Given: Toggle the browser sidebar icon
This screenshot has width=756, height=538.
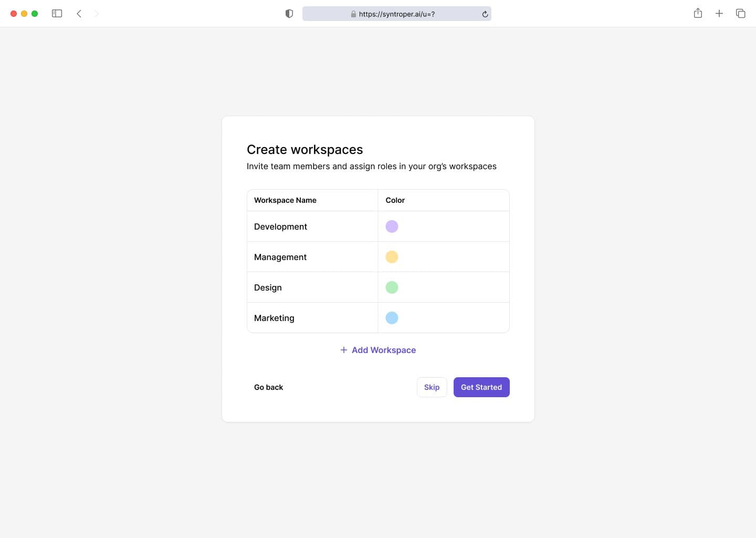Looking at the screenshot, I should tap(57, 14).
